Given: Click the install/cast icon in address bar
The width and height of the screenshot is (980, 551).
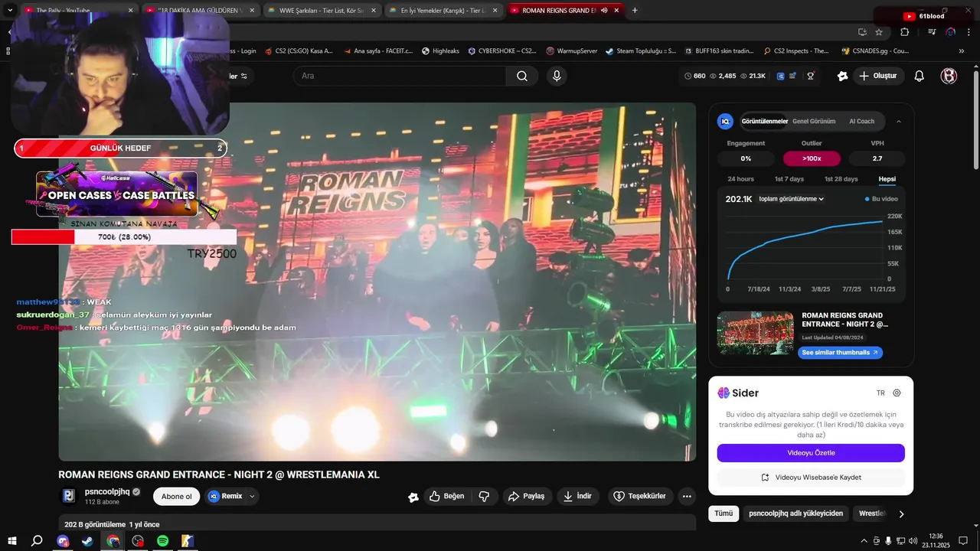Looking at the screenshot, I should tap(862, 32).
